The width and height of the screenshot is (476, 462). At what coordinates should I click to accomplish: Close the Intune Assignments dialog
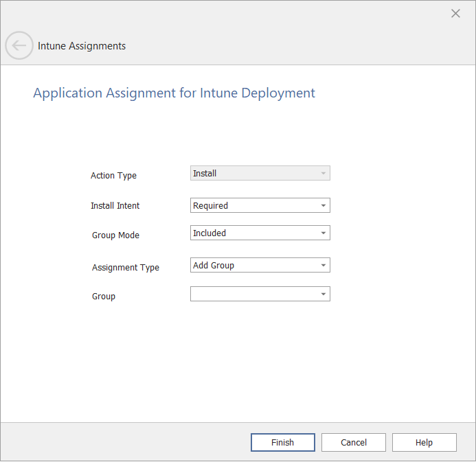point(455,13)
